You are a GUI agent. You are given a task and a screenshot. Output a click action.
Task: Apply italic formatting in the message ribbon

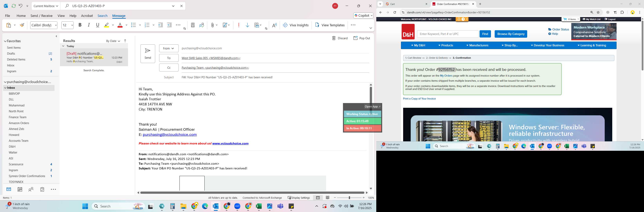[89, 25]
